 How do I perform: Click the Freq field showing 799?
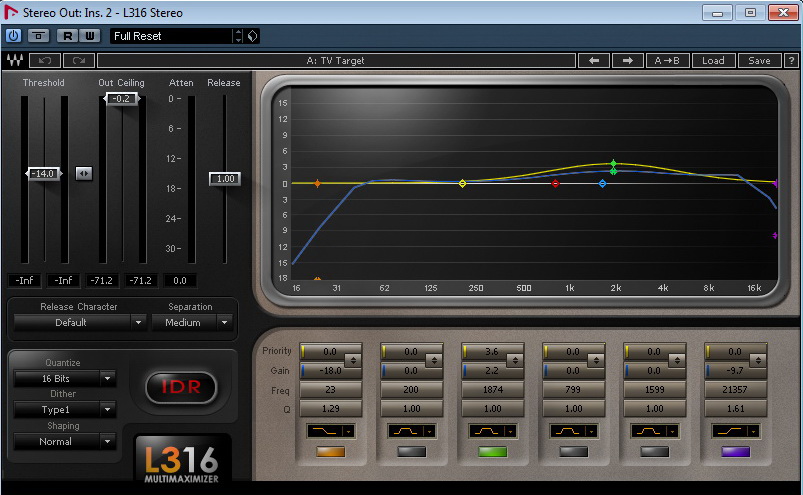pyautogui.click(x=573, y=390)
